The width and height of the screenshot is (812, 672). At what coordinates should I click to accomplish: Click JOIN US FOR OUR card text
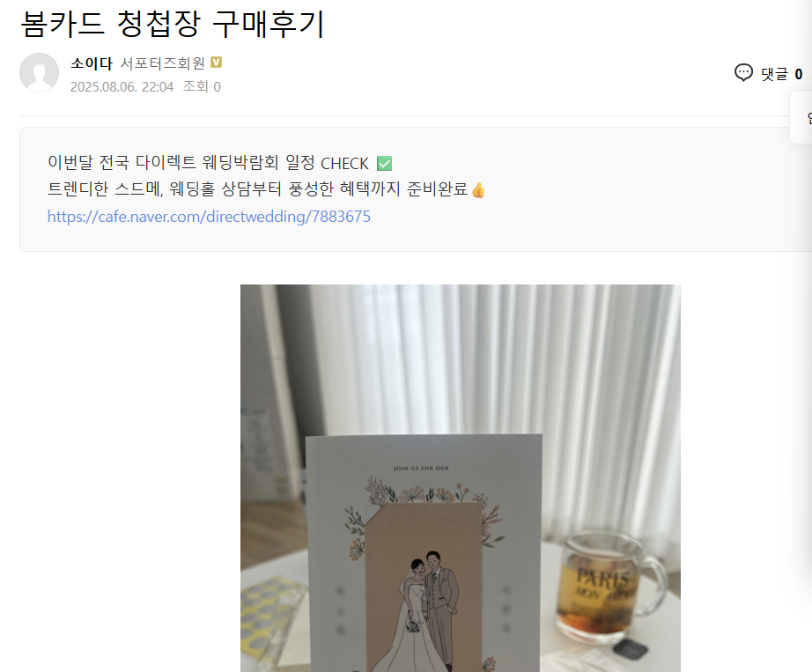click(422, 469)
